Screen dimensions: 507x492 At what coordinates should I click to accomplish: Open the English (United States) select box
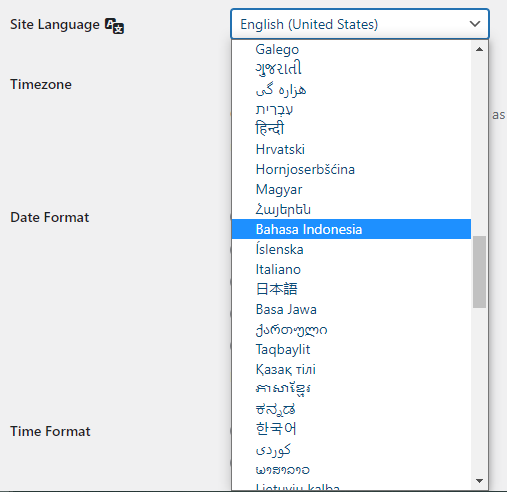click(360, 24)
